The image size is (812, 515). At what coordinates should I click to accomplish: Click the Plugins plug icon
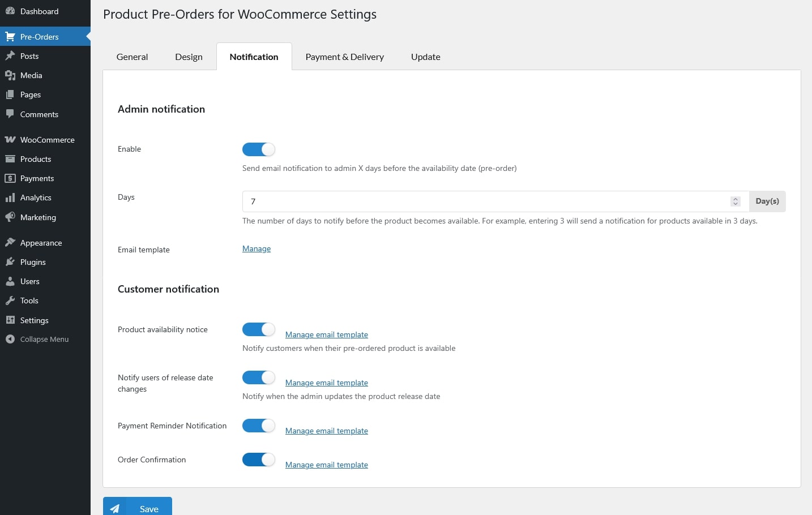coord(10,262)
